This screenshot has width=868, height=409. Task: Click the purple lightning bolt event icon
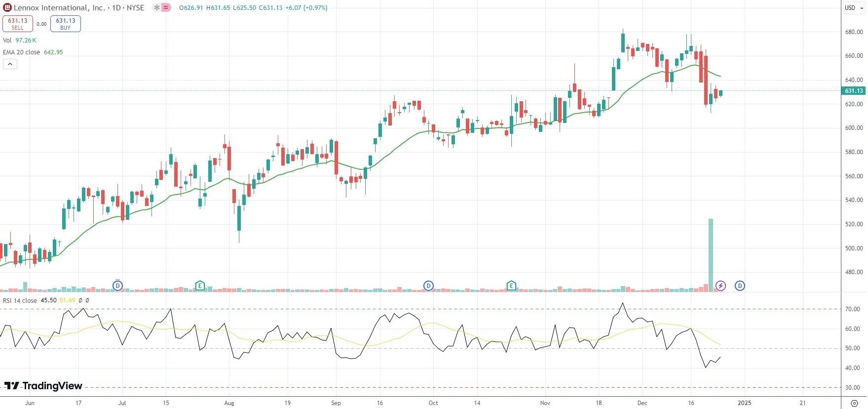pos(721,286)
